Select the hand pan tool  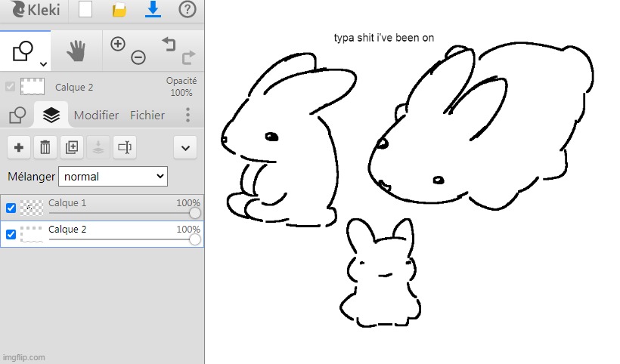click(x=76, y=51)
